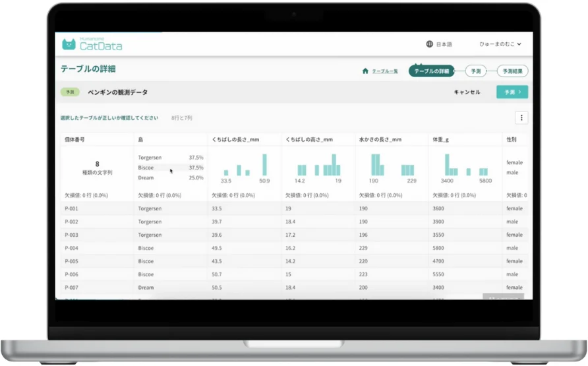588x366 pixels.
Task: Click the 体重_g histogram chart
Action: (465, 165)
